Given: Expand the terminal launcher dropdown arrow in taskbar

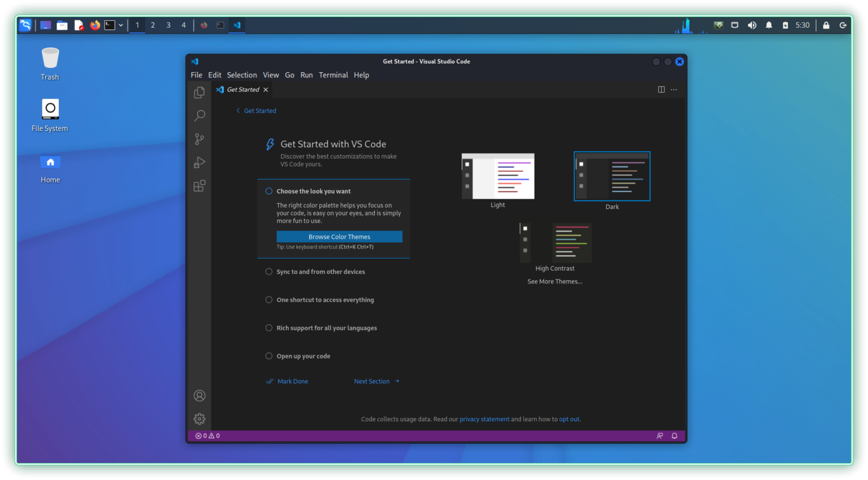Looking at the screenshot, I should point(121,25).
